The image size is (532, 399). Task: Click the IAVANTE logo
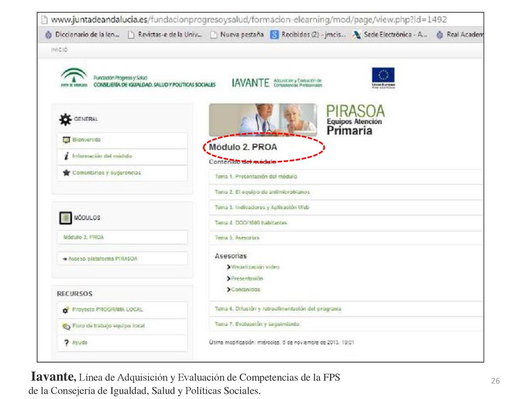pyautogui.click(x=250, y=83)
